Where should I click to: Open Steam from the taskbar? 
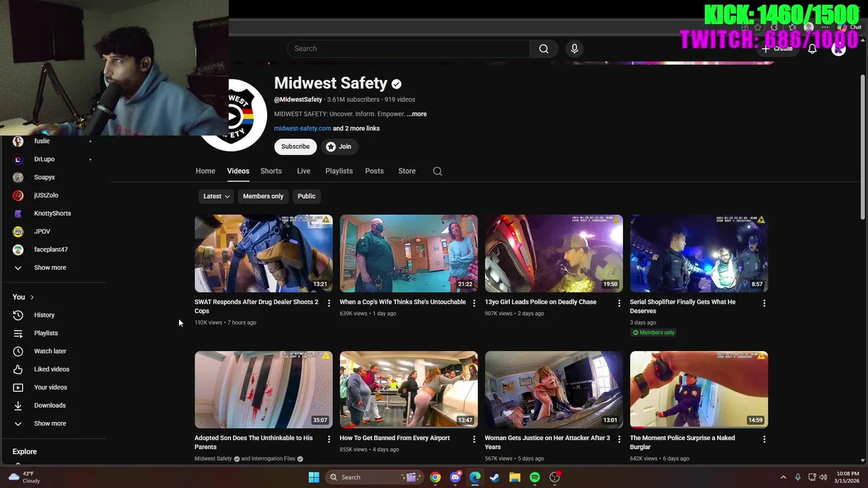pos(495,477)
